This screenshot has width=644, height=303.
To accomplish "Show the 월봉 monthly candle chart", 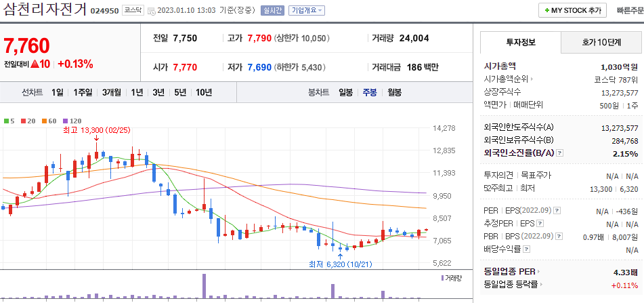I will tap(394, 92).
